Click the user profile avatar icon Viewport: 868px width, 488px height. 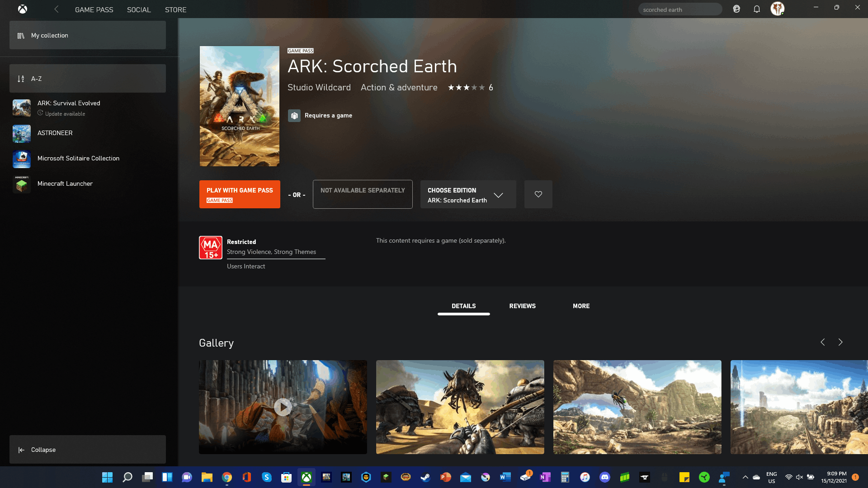pyautogui.click(x=778, y=9)
